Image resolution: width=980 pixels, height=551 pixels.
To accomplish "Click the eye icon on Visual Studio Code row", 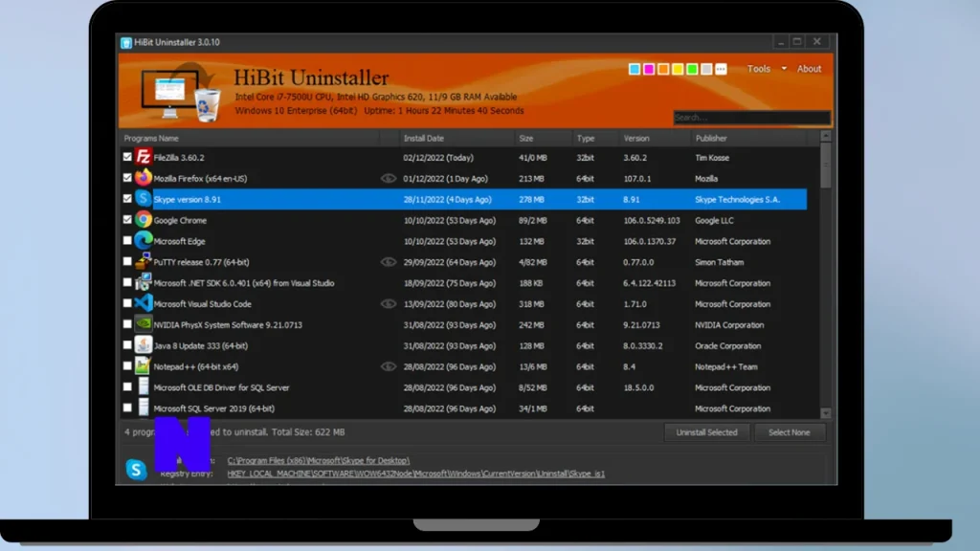I will click(389, 303).
